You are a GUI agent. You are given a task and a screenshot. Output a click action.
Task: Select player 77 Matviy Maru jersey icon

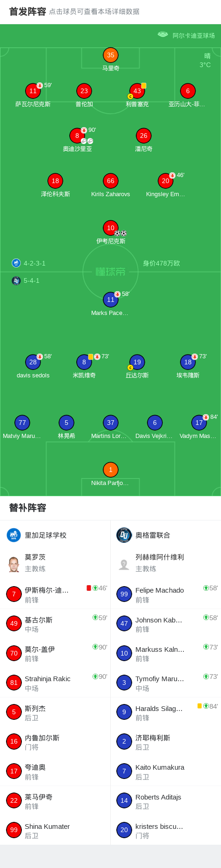[22, 423]
